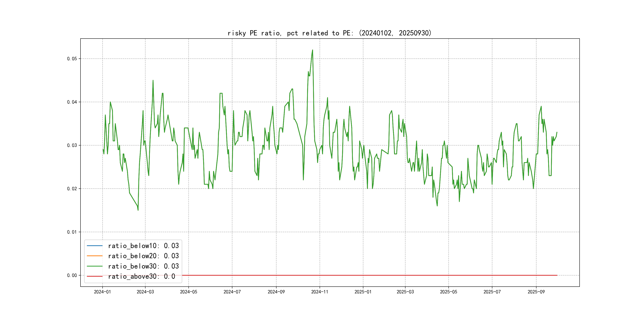Select the 'ratio_below30: 0.03' legend label
The height and width of the screenshot is (322, 644).
click(x=143, y=266)
